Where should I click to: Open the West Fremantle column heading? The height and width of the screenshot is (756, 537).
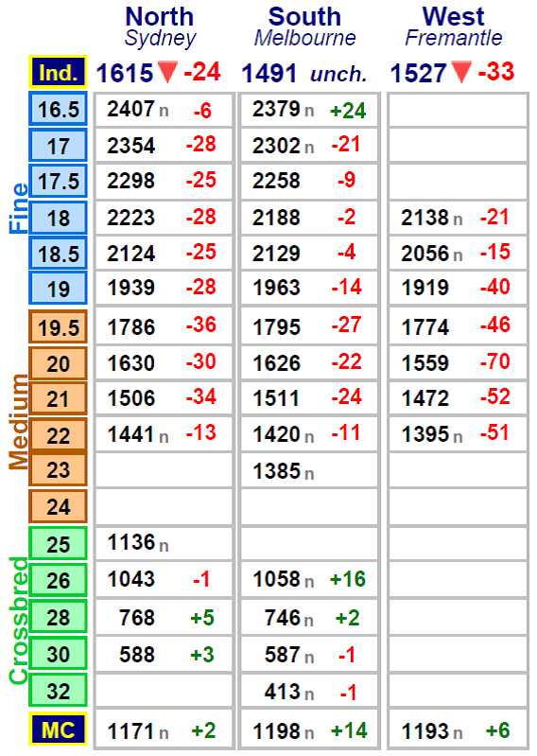pos(453,26)
